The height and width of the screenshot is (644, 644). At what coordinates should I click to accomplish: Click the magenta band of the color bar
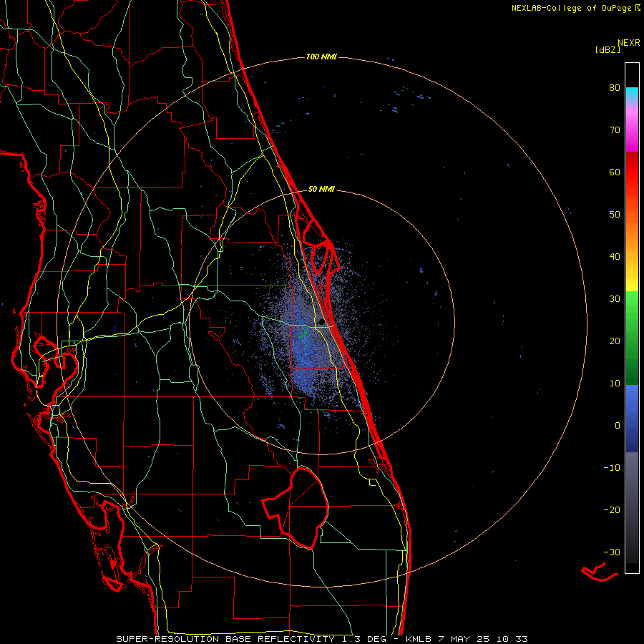[x=632, y=130]
